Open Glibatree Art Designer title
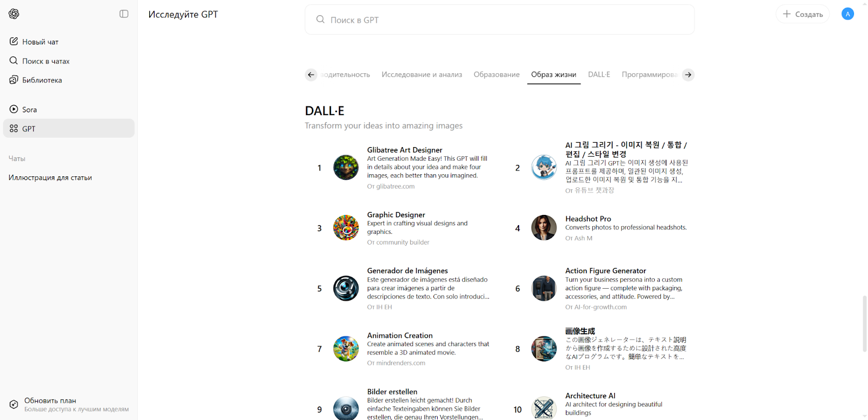Screen dimensions: 868x420 pos(405,150)
